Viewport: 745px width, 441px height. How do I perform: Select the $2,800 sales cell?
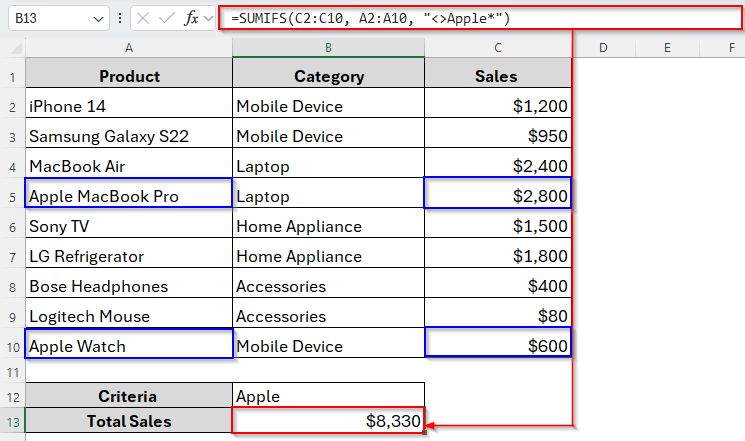coord(497,196)
